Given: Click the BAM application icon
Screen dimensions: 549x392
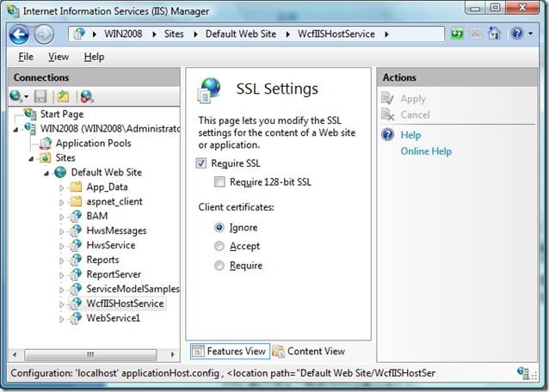Looking at the screenshot, I should [x=76, y=216].
